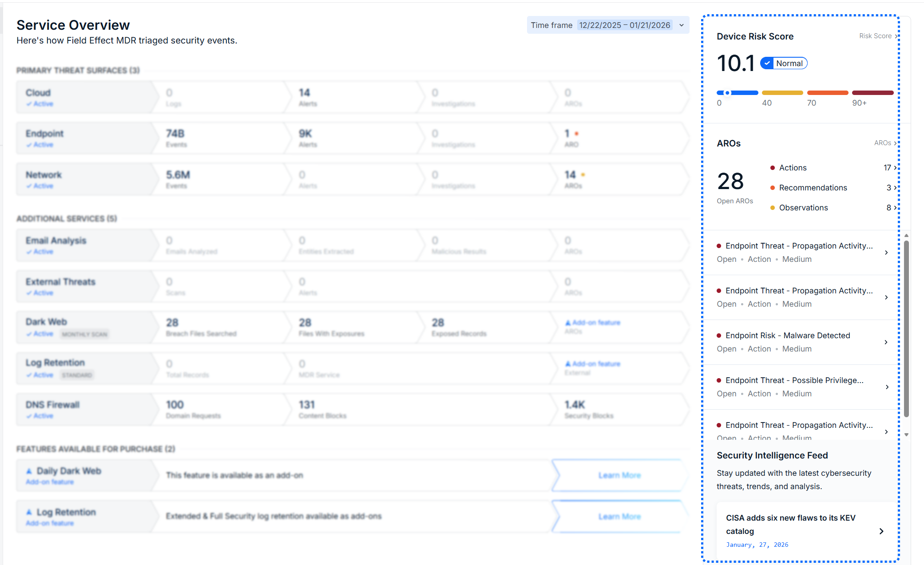Click Learn More for Daily Dark Web
The image size is (924, 565).
(x=619, y=475)
